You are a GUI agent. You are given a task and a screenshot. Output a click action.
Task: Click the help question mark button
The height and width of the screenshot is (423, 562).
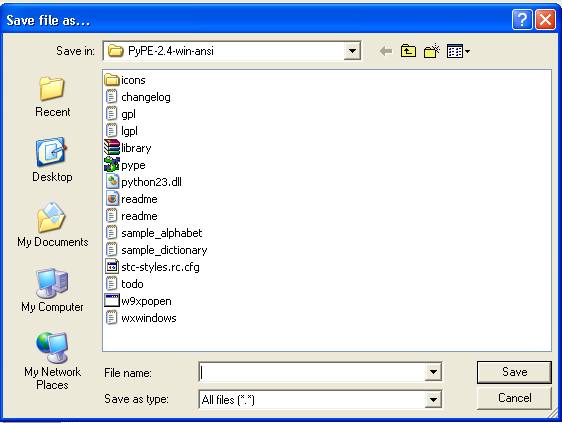coord(522,19)
